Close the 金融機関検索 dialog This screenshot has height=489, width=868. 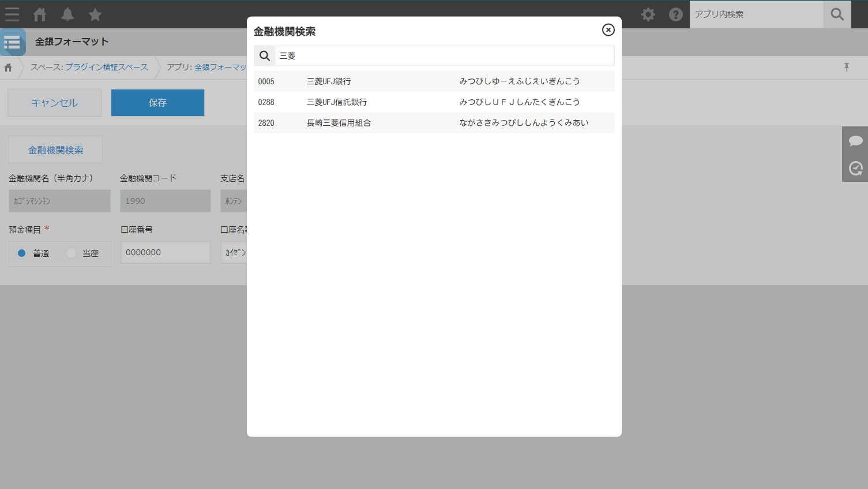608,30
